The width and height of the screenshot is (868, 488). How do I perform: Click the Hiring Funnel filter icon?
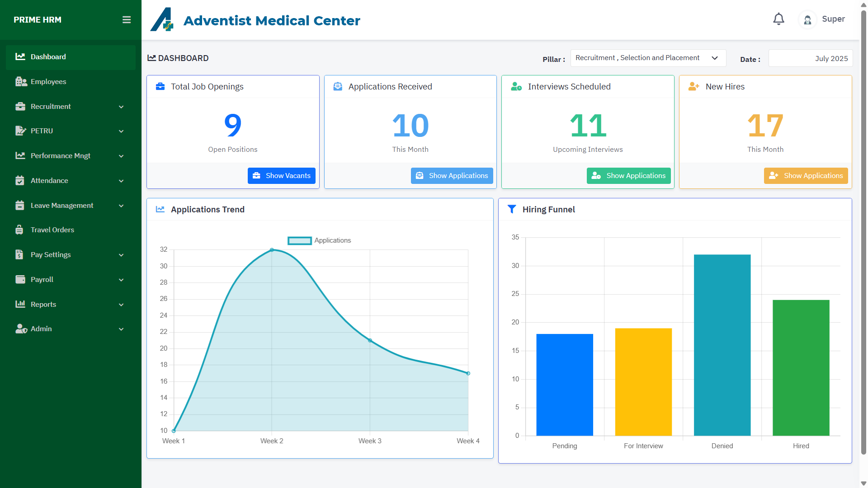[x=512, y=209]
